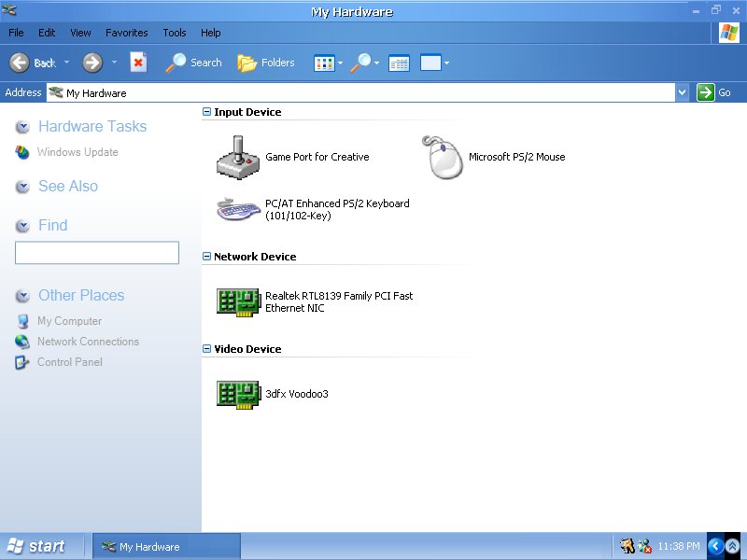Screen dimensions: 747x560
Task: Click into the Find text box
Action: click(x=97, y=253)
